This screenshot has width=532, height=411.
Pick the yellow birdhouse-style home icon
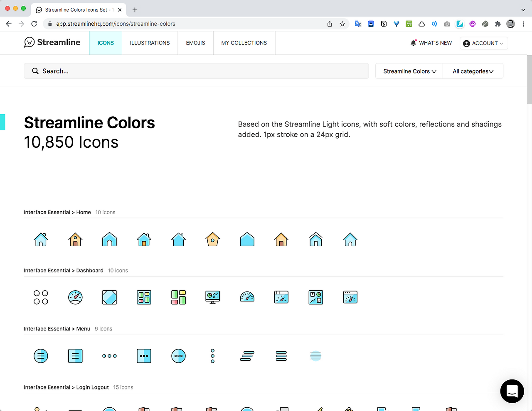(212, 240)
